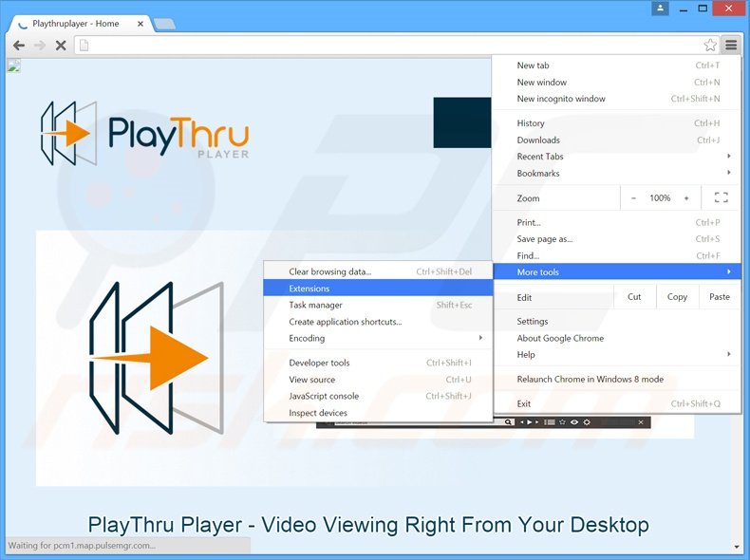The image size is (750, 560).
Task: Click the PlayThru Player logo
Action: (x=144, y=135)
